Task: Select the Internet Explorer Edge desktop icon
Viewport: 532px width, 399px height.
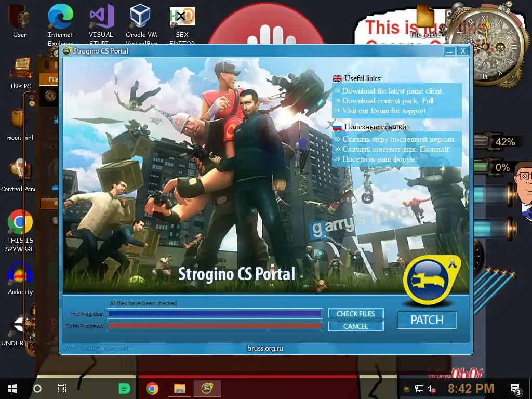Action: pos(60,24)
